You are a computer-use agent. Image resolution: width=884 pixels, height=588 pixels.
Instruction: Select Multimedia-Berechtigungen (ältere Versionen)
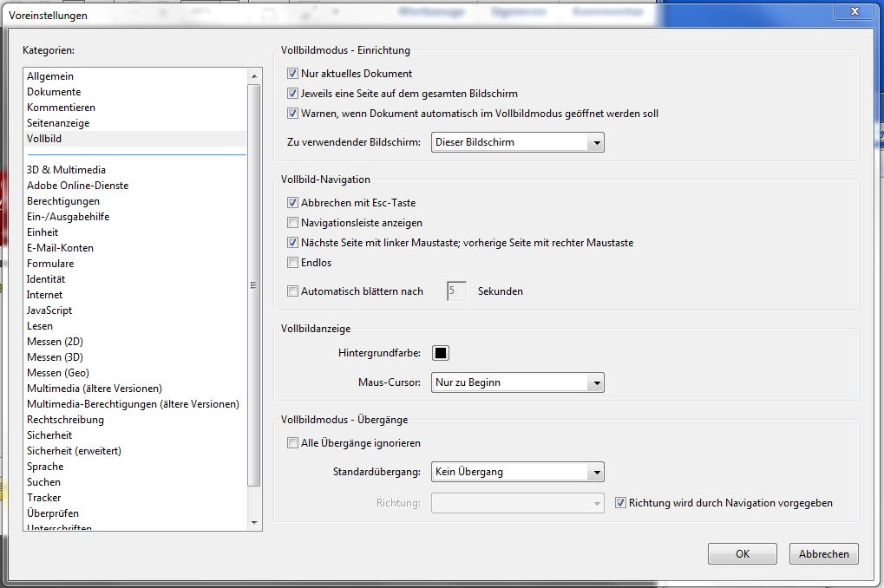click(x=136, y=404)
